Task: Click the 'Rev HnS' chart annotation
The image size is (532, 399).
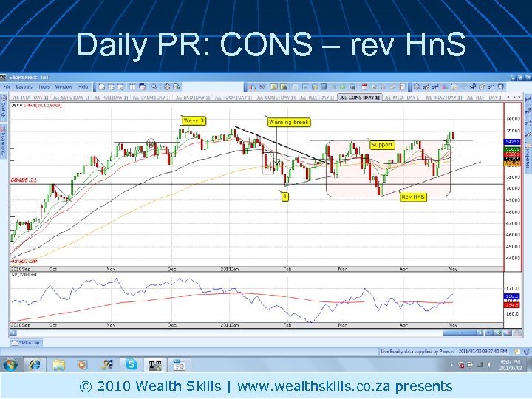Action: pos(413,197)
